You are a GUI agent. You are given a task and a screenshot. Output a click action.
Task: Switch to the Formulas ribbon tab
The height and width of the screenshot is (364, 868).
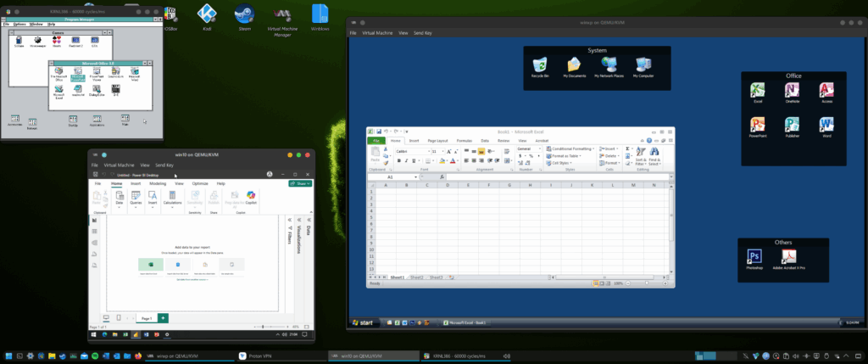tap(465, 141)
